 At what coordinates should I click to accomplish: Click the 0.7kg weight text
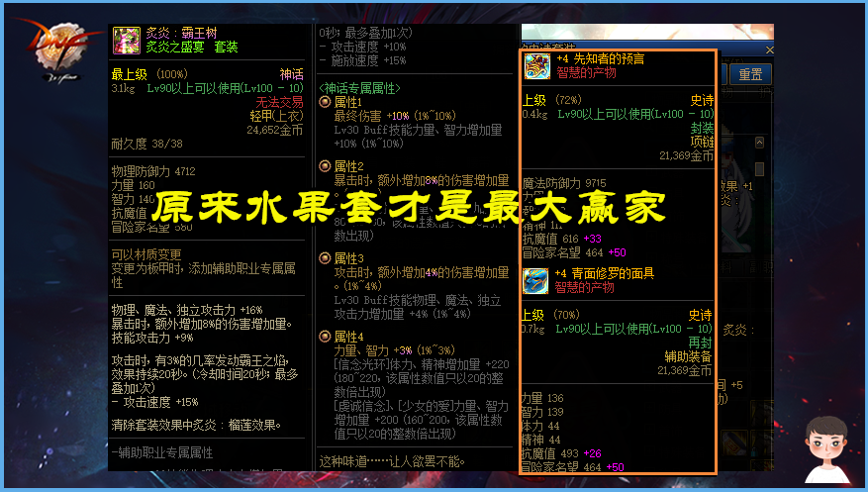pos(533,330)
